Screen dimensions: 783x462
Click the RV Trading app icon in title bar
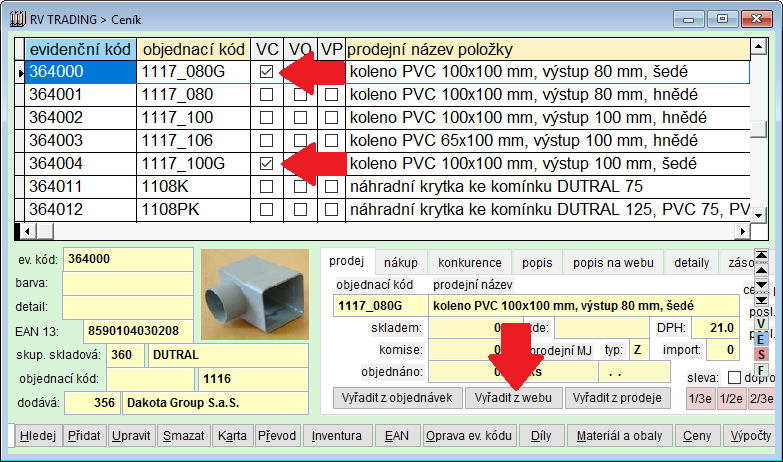click(x=11, y=17)
